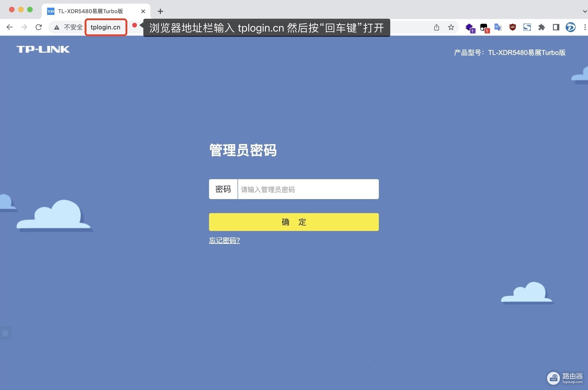Viewport: 588px width, 390px height.
Task: Open the Extensions puzzle-piece menu
Action: pyautogui.click(x=541, y=27)
